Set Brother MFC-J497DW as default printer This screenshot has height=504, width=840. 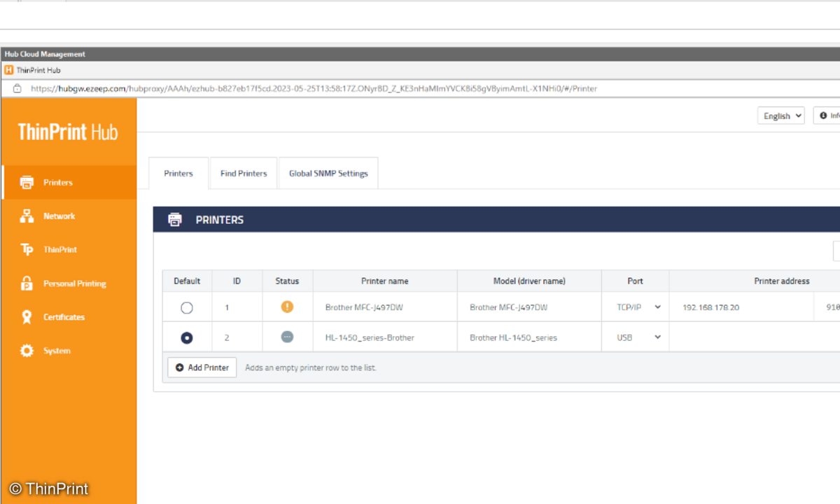click(x=186, y=307)
